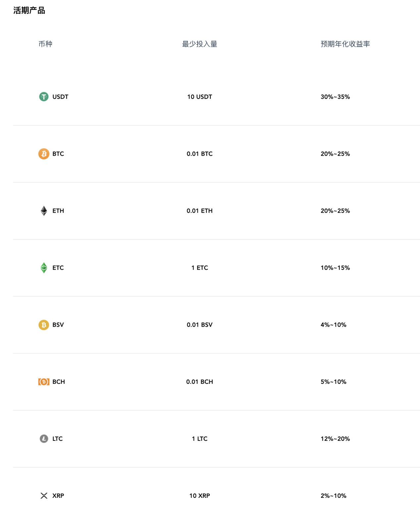
Task: Click the 30%~35% yield for USDT
Action: 335,97
